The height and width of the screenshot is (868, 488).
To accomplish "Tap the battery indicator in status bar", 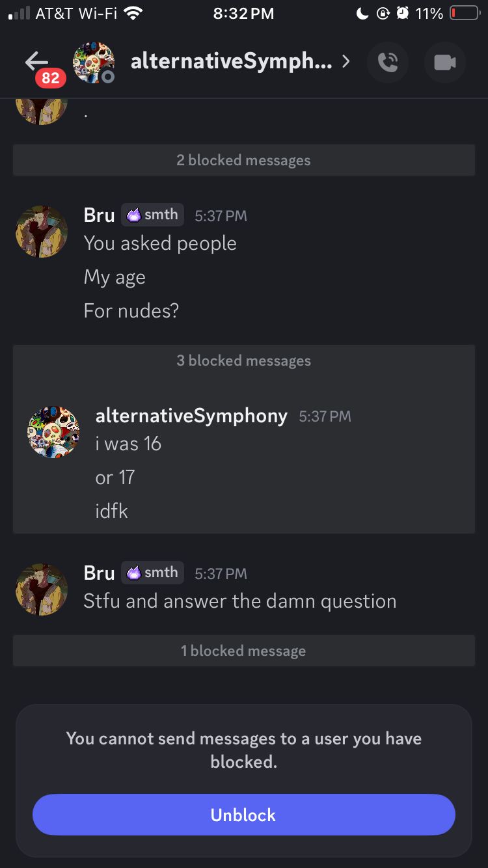I will [x=464, y=13].
